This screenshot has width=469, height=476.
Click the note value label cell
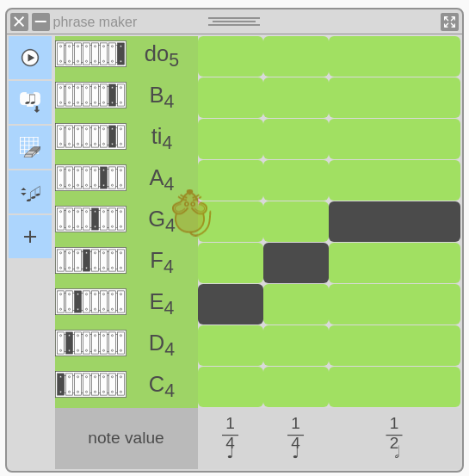[127, 438]
